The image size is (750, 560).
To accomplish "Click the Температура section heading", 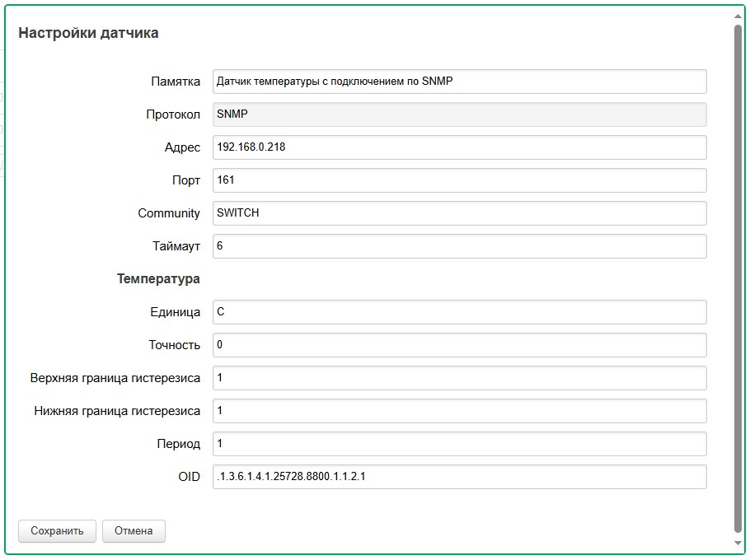I will point(158,279).
